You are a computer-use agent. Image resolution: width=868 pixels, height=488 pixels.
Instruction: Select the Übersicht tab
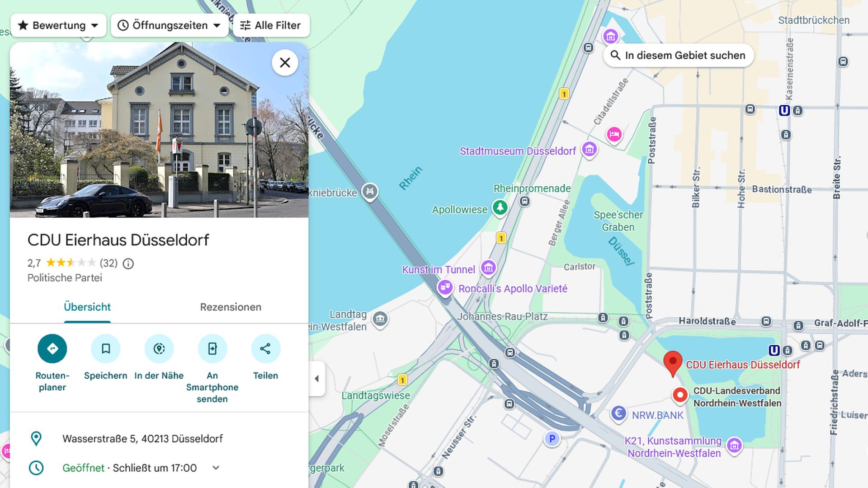[x=88, y=307]
